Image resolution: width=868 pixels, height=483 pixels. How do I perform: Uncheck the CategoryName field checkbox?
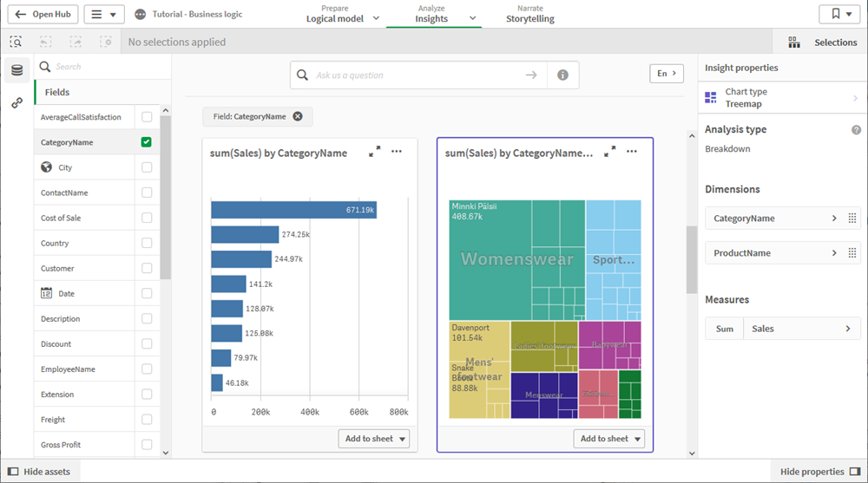[x=147, y=142]
